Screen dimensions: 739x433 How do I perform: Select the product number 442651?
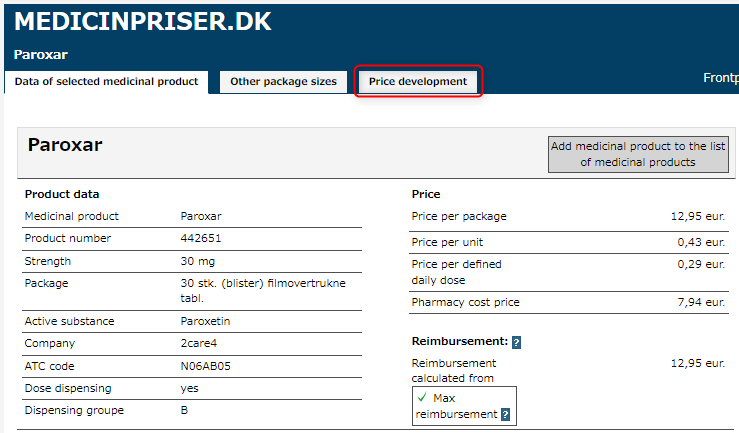[202, 239]
